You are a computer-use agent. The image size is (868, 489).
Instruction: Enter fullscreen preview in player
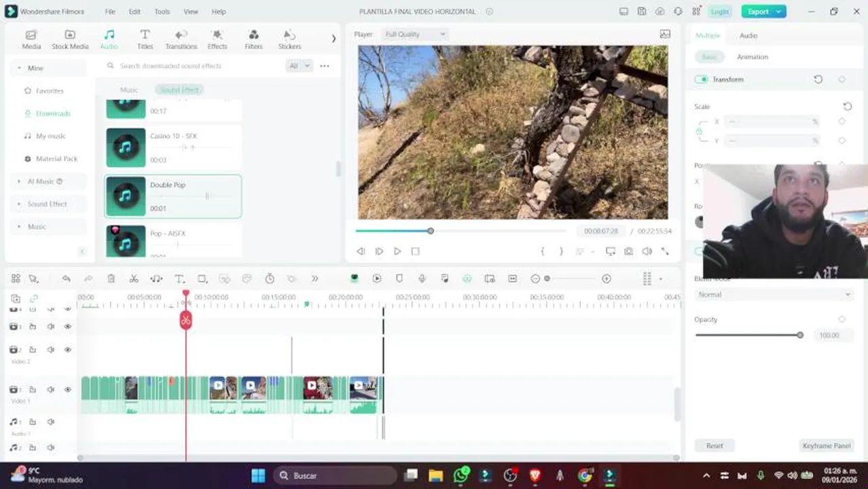tap(665, 251)
